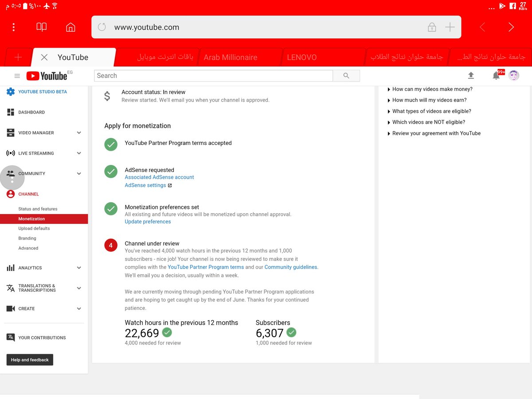The image size is (532, 399).
Task: Expand 'Which videos are NOT eligible?'
Action: [x=426, y=122]
